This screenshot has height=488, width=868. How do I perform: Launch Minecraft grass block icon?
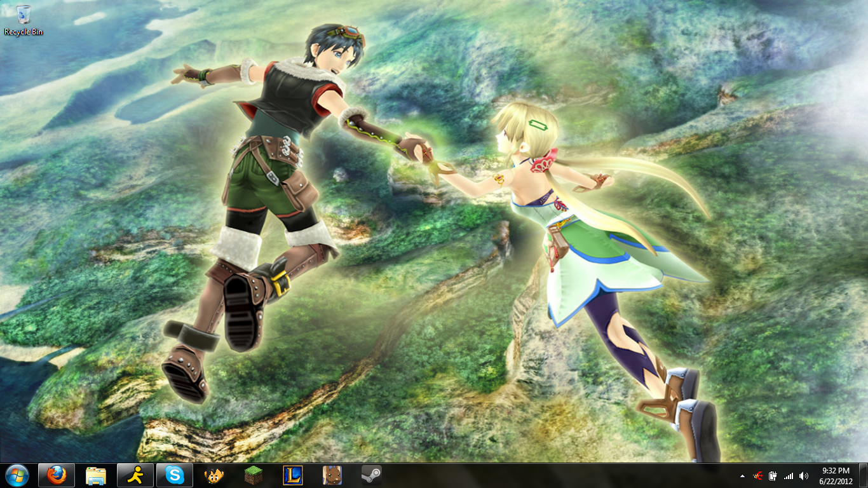(254, 475)
